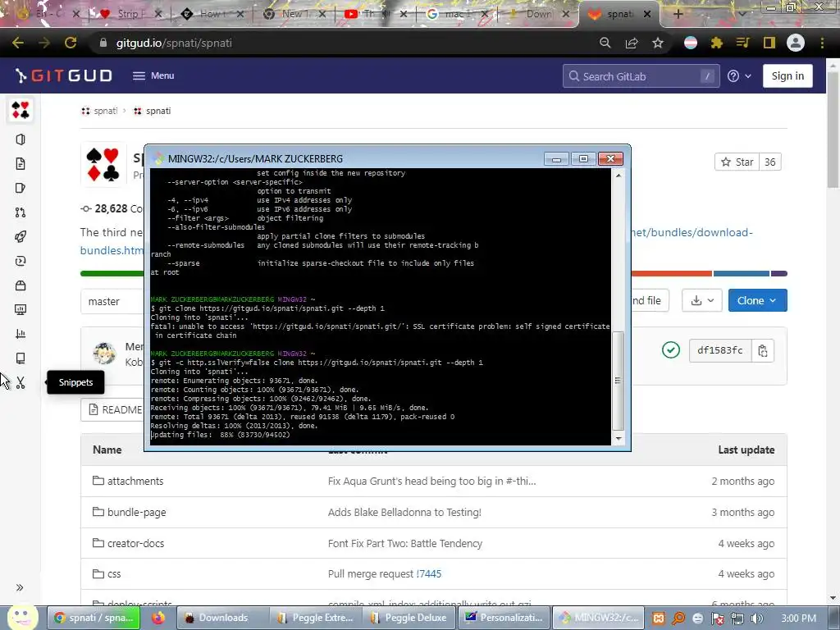Click the blue segment of language bar

(x=742, y=274)
